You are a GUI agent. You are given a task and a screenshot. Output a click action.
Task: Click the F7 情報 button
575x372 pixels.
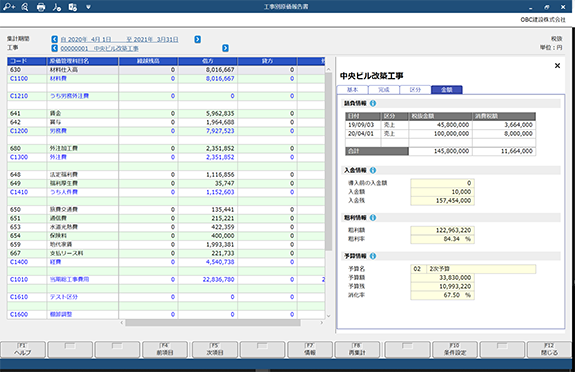pos(310,349)
